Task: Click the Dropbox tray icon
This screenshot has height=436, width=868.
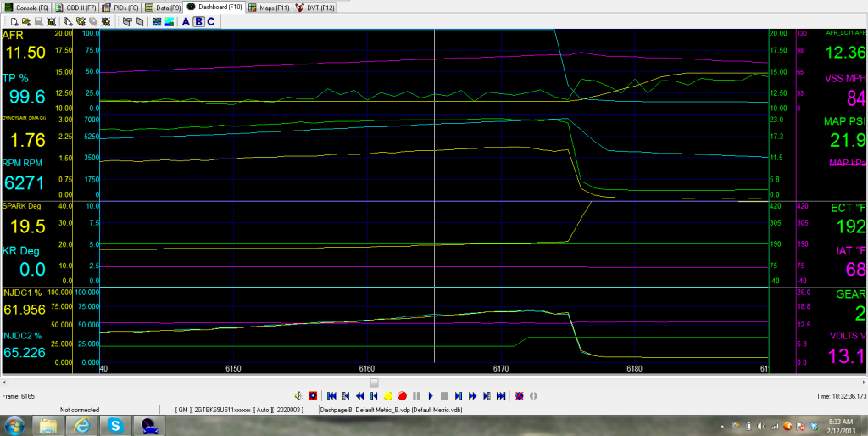Action: [814, 427]
